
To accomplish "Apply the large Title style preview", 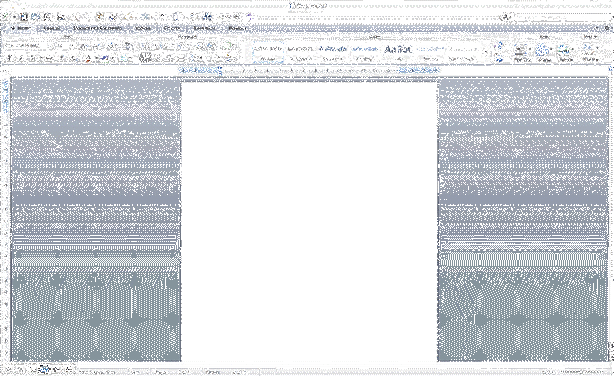I will click(398, 53).
